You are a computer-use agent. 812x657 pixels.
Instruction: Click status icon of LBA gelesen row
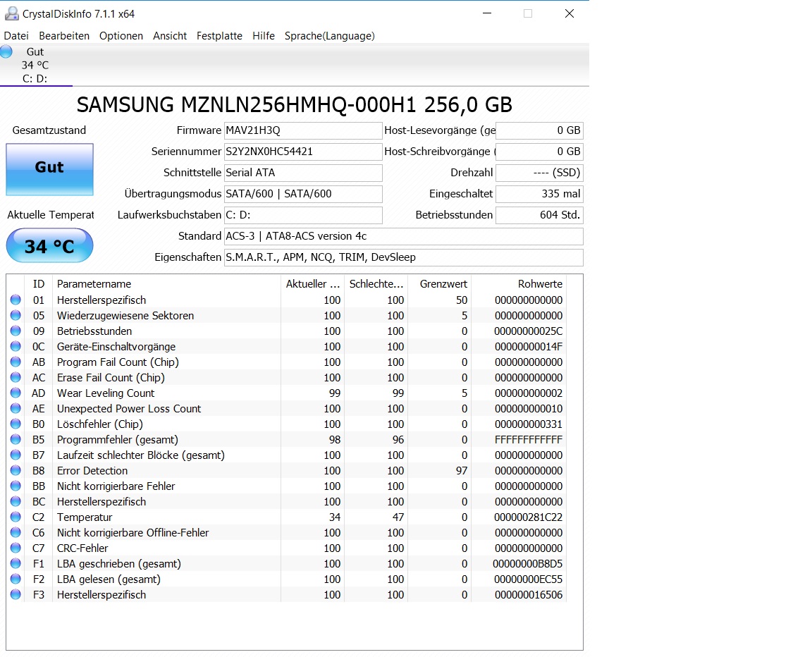(x=16, y=579)
